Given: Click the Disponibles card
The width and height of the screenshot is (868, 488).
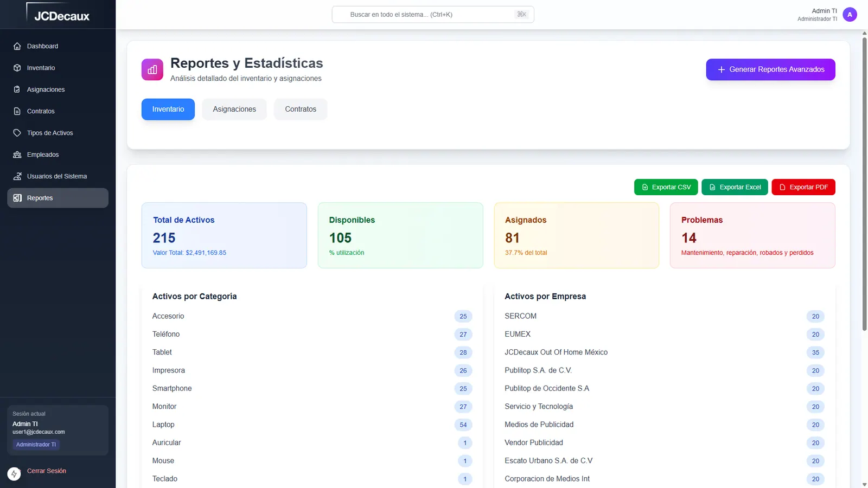Looking at the screenshot, I should point(400,235).
